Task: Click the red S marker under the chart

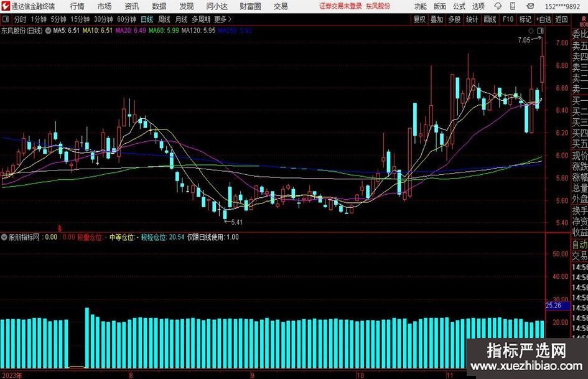Action: (x=59, y=228)
